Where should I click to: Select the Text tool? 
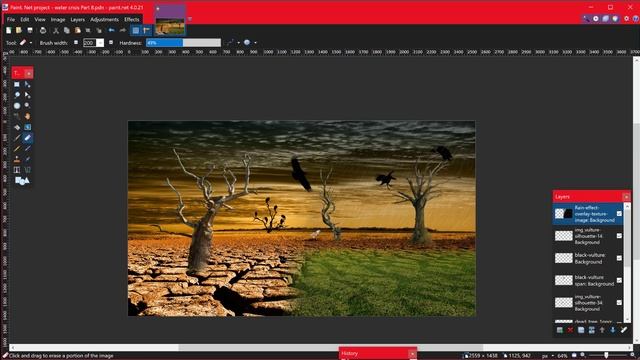(17, 170)
